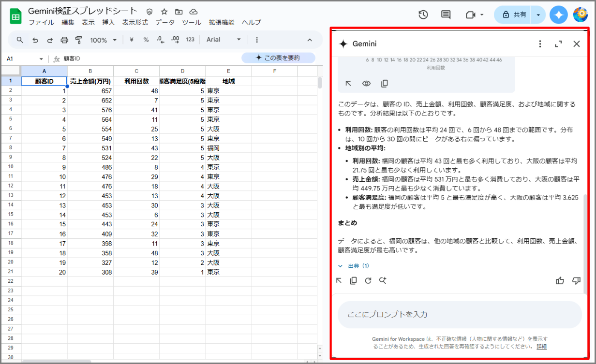This screenshot has width=596, height=364.
Task: Select the paint format tool
Action: click(79, 40)
